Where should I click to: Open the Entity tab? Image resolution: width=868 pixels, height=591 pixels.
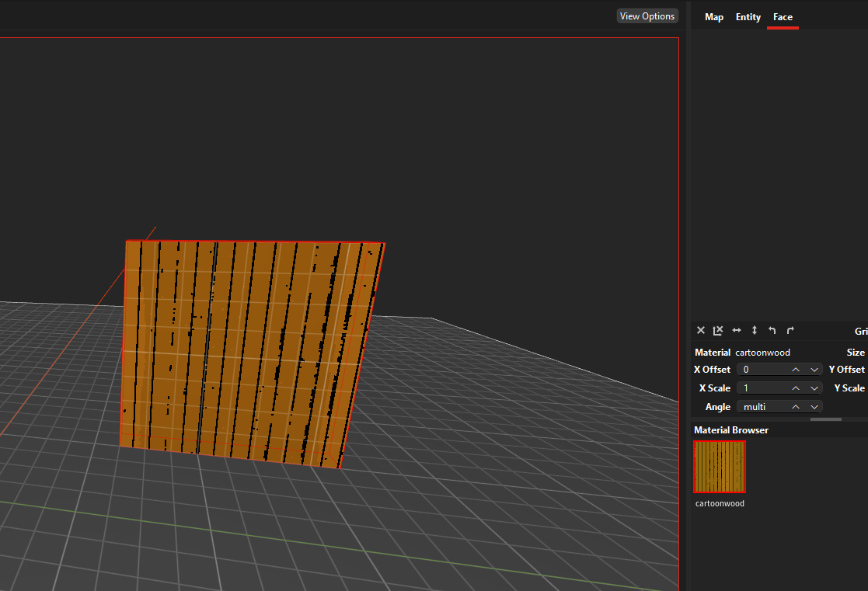pos(748,17)
